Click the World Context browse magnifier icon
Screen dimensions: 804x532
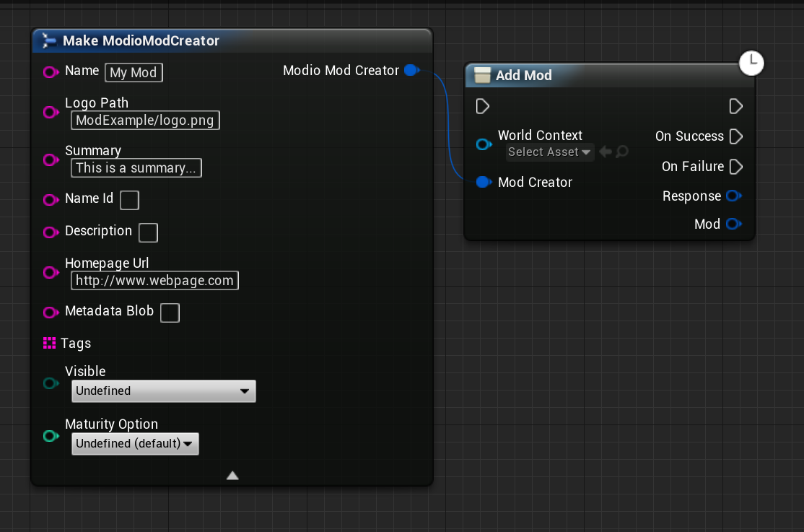click(x=622, y=152)
